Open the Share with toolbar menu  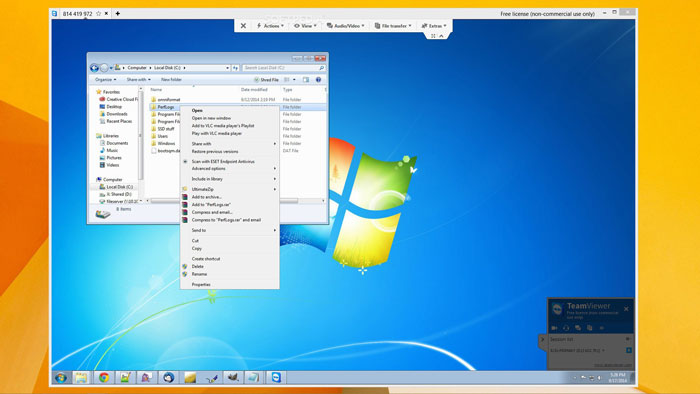tap(138, 79)
